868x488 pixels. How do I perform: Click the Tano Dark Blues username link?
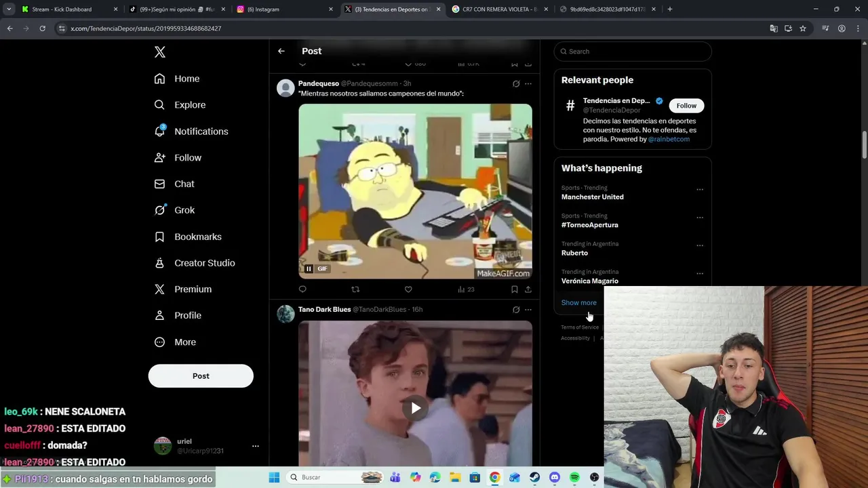[325, 310]
